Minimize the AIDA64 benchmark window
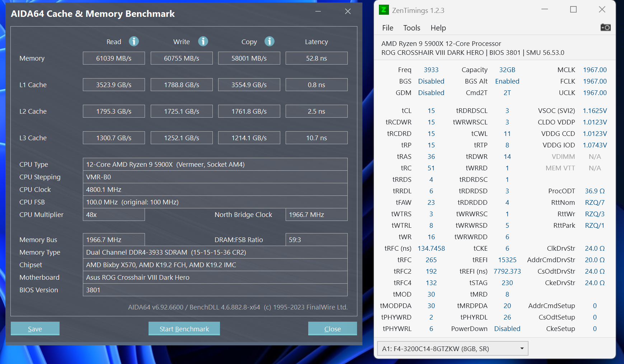This screenshot has width=624, height=364. pos(318,11)
